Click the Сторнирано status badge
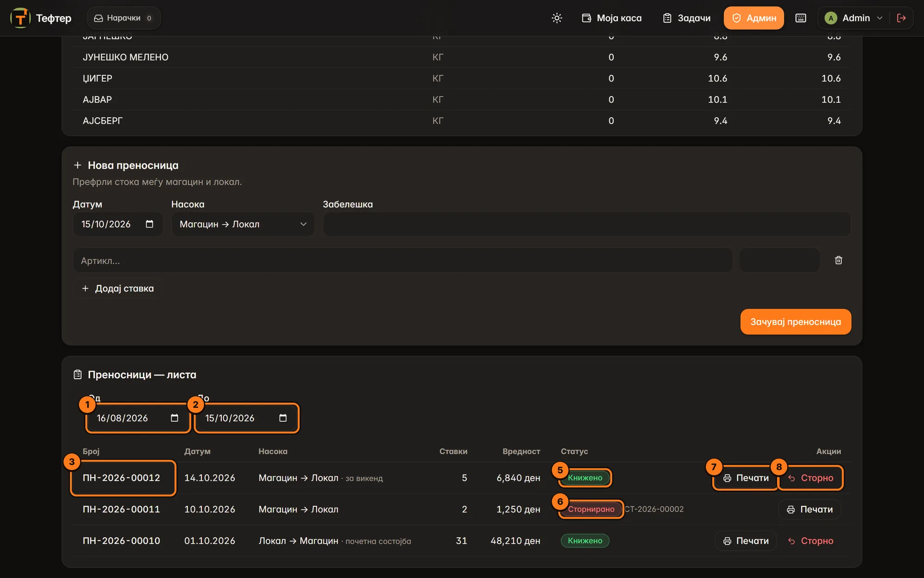Viewport: 924px width, 578px height. point(591,509)
